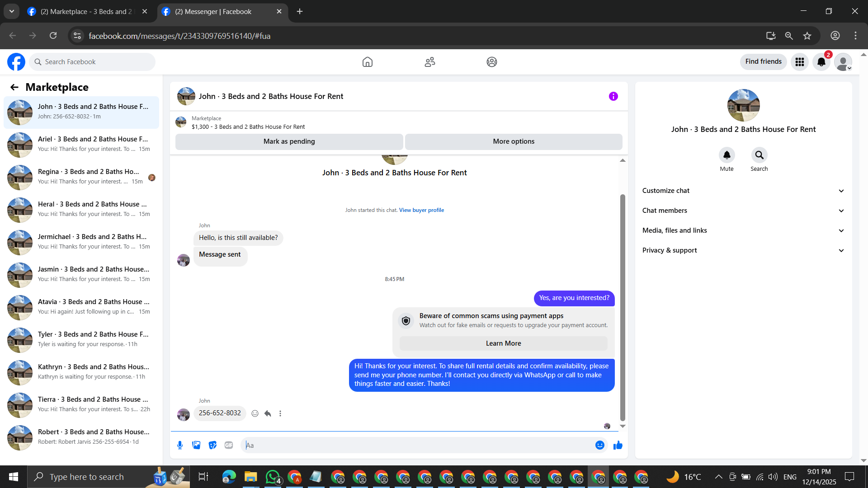
Task: Attach a photo using the image icon
Action: click(x=196, y=445)
